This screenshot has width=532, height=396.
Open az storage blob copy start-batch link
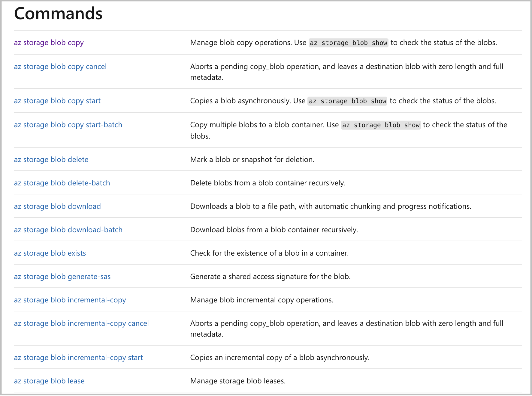68,125
